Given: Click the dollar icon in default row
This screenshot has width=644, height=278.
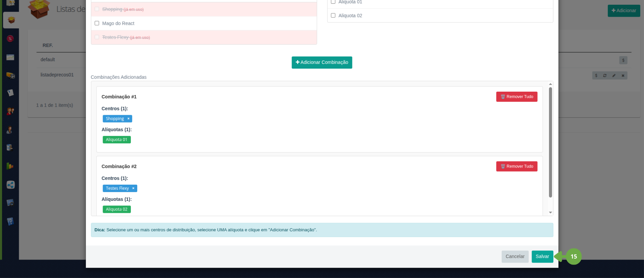Looking at the screenshot, I should click(623, 60).
